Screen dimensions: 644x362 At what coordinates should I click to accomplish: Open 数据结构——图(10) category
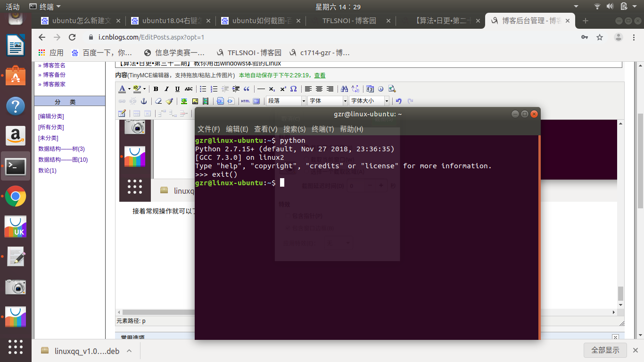click(63, 160)
